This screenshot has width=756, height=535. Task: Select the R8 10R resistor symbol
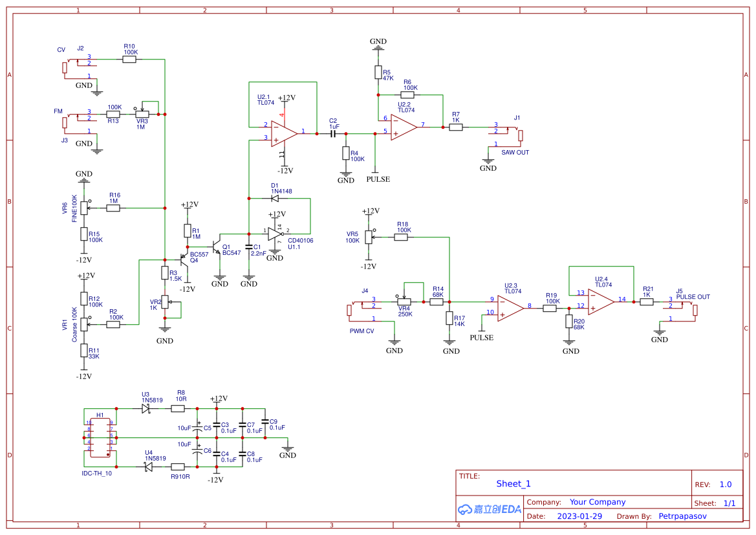pyautogui.click(x=178, y=409)
